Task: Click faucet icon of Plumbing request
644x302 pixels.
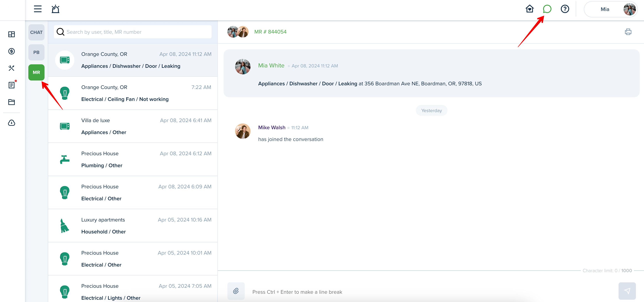Action: tap(65, 159)
